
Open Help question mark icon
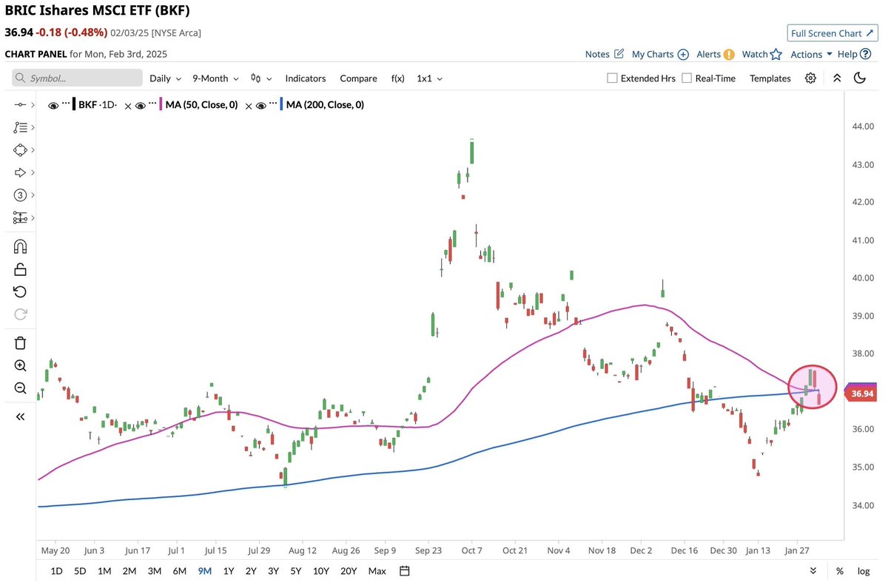click(866, 54)
